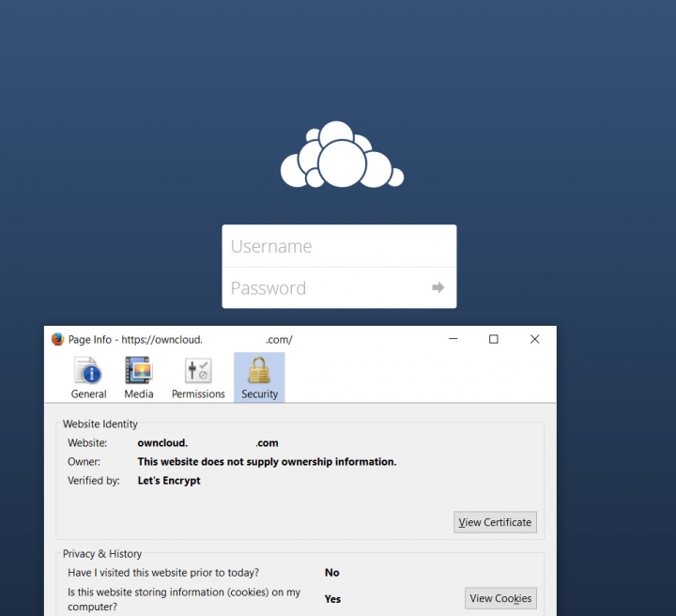Click the "Website:" label

pyautogui.click(x=87, y=442)
